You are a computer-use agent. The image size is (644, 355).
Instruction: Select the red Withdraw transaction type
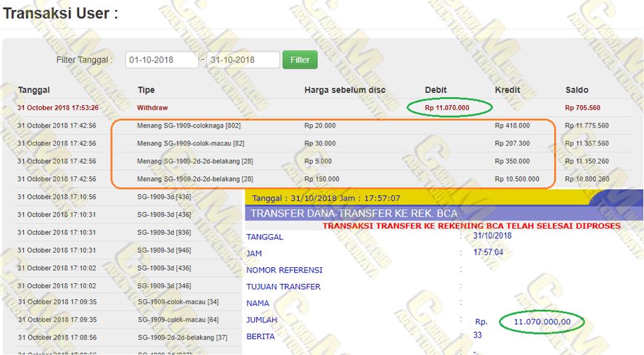[152, 108]
